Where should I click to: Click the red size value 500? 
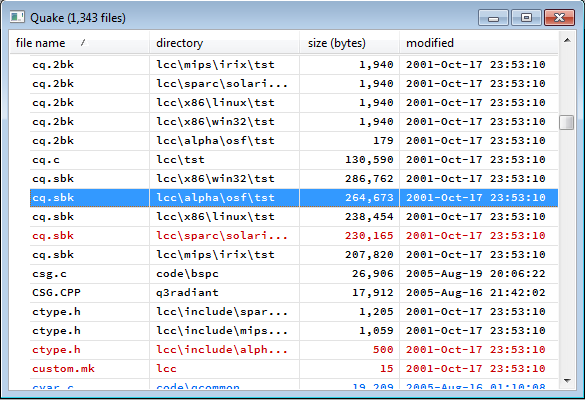coord(383,350)
